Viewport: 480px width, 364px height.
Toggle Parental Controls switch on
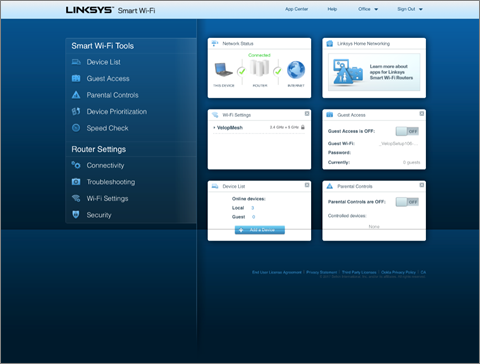[407, 202]
